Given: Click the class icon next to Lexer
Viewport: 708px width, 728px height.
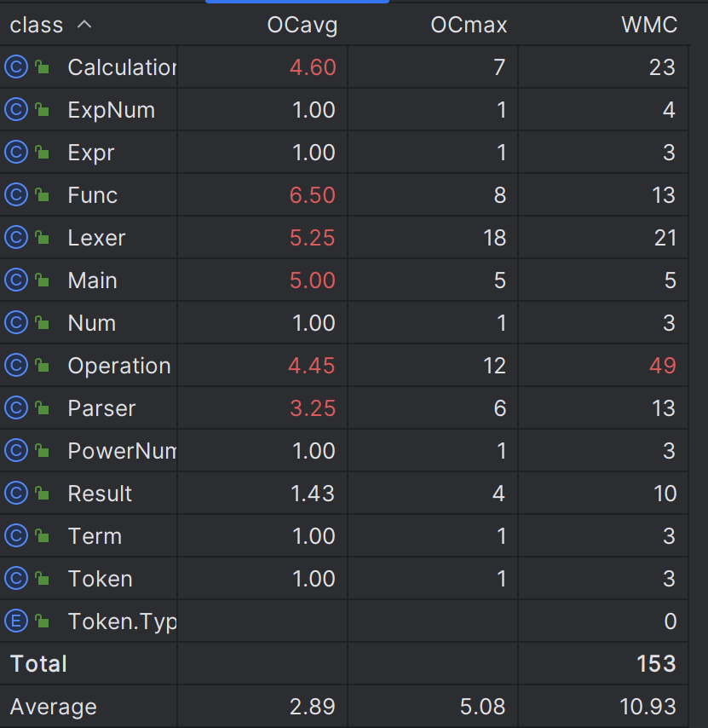Looking at the screenshot, I should [x=16, y=237].
